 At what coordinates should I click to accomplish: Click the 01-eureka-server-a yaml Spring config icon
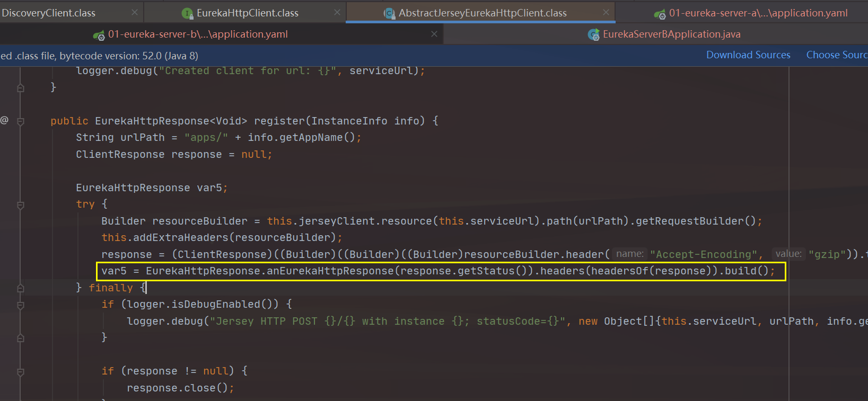click(x=660, y=14)
